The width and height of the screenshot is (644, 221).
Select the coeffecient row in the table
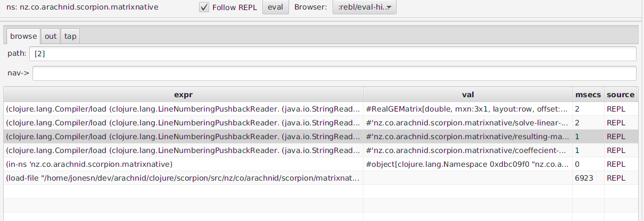click(x=320, y=150)
